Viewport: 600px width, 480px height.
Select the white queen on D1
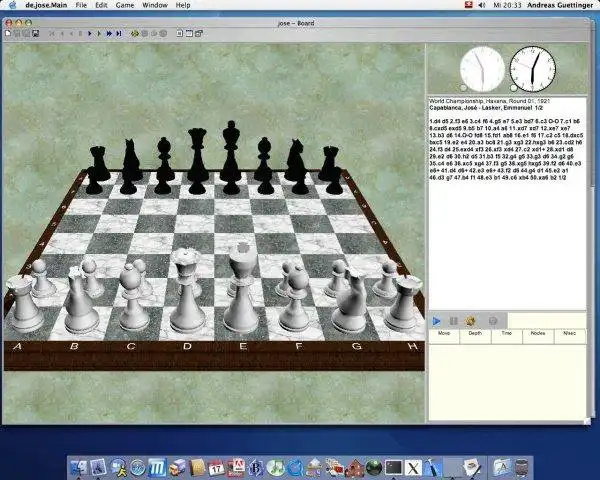tap(188, 291)
